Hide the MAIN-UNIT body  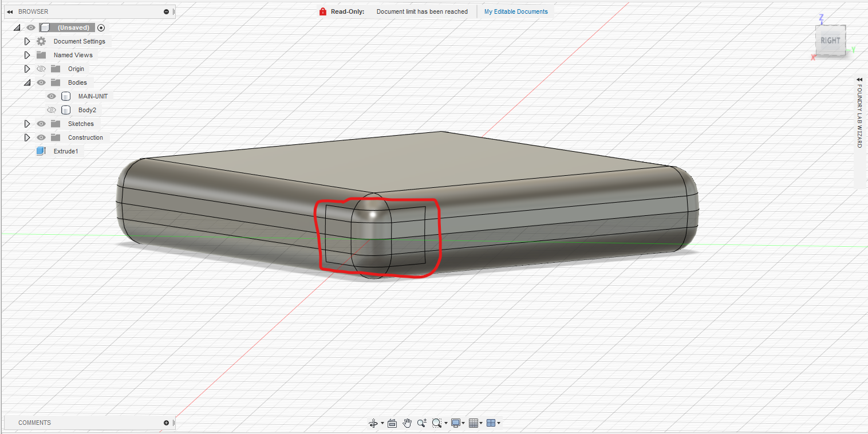point(51,96)
